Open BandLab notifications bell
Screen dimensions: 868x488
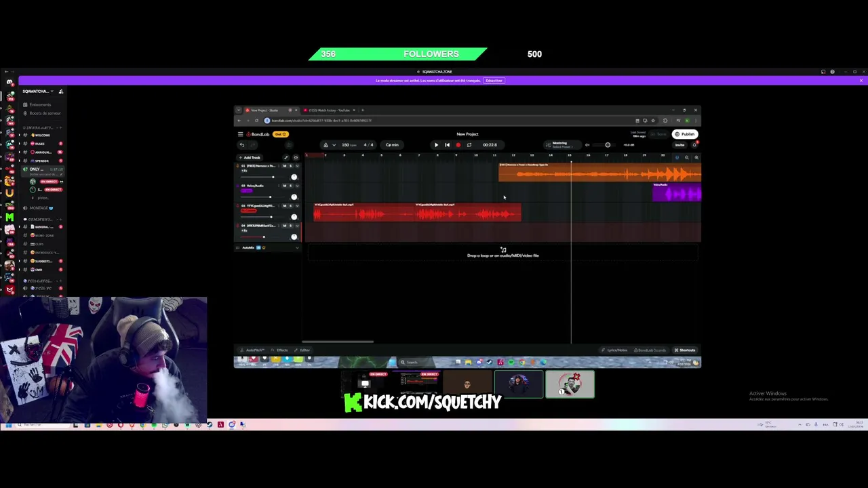(x=694, y=145)
